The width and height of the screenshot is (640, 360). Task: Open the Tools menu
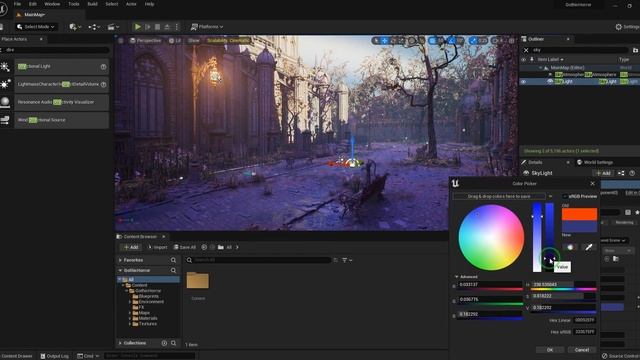(73, 4)
